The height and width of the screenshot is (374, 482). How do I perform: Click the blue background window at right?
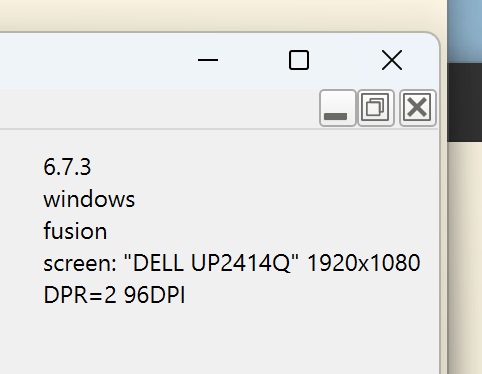(x=465, y=32)
